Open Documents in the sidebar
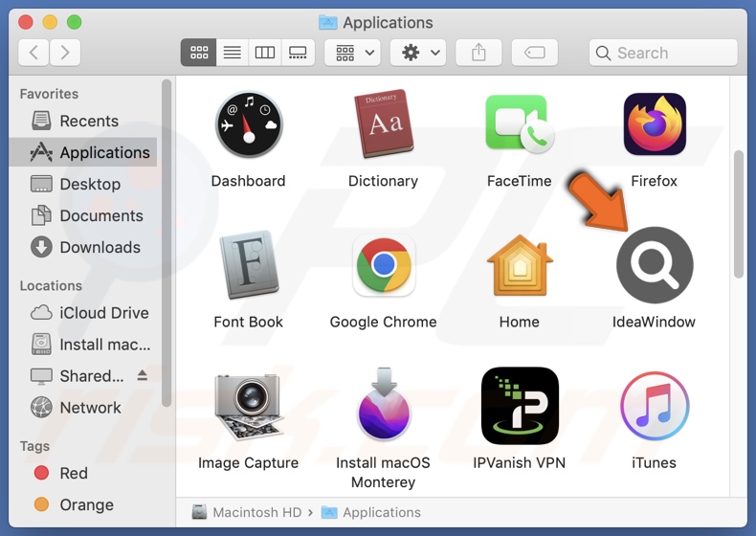This screenshot has height=536, width=756. pyautogui.click(x=82, y=215)
